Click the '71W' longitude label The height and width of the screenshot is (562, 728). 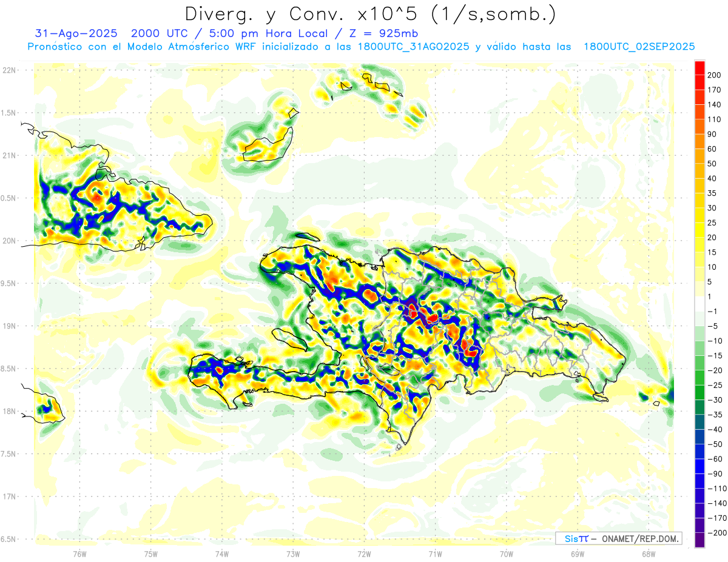[435, 554]
